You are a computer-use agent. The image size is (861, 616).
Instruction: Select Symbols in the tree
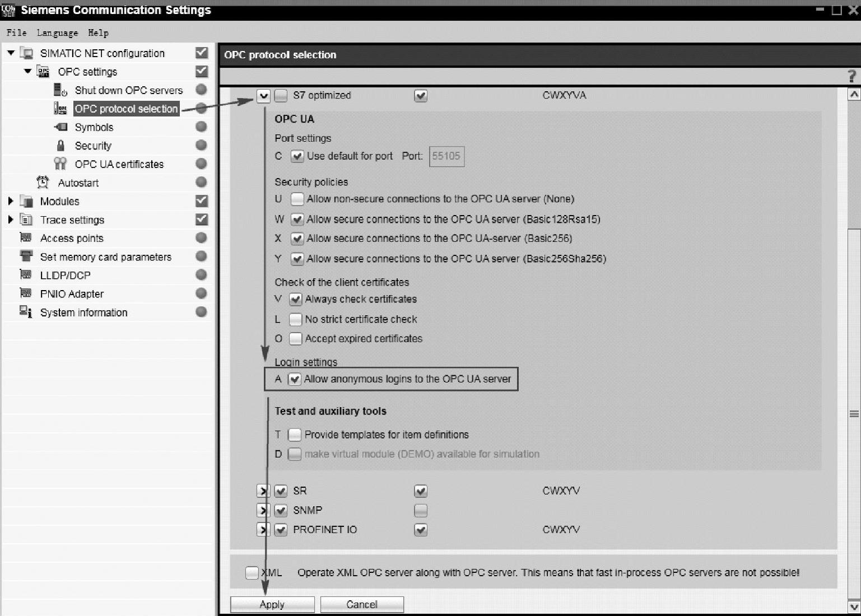[94, 127]
